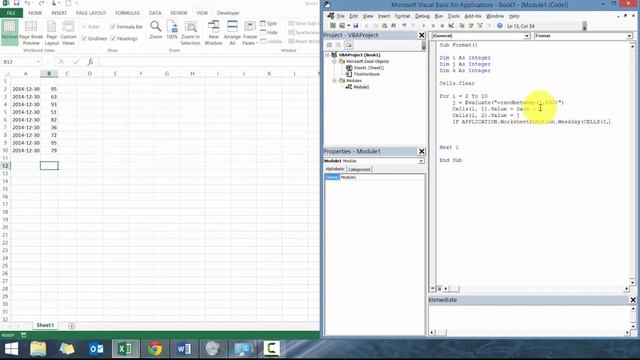Open the HOME ribbon tab
The image size is (640, 360).
(x=35, y=13)
